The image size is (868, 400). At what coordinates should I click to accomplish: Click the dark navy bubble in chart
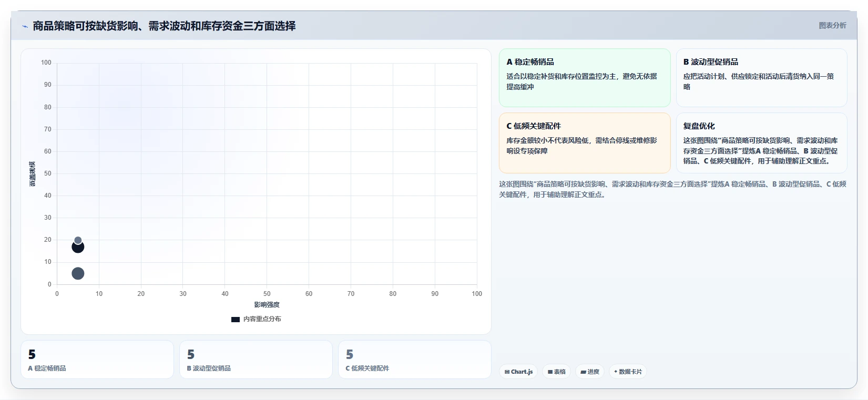point(78,247)
